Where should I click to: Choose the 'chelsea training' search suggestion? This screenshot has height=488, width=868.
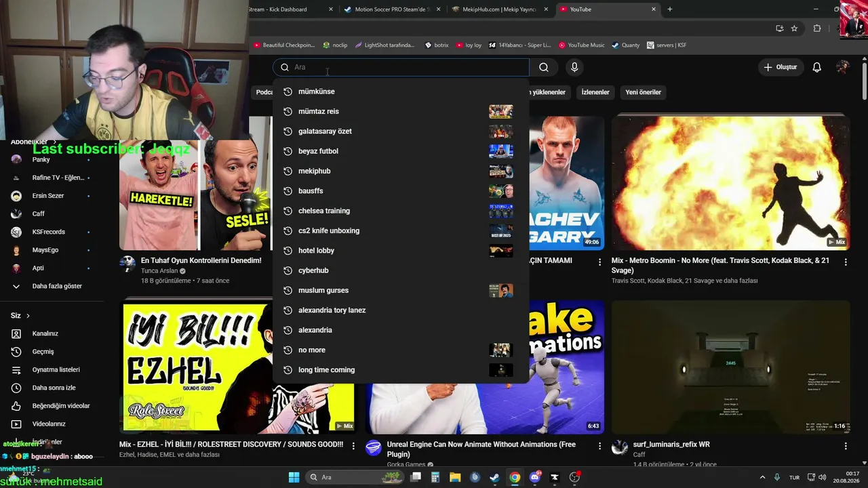click(x=401, y=211)
